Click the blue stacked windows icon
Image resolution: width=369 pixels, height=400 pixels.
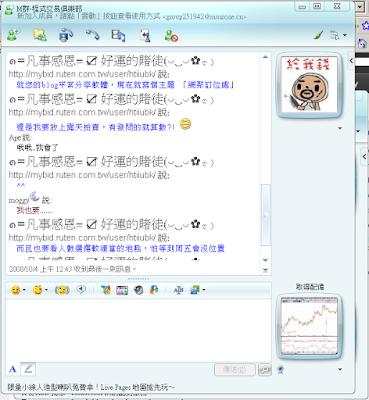195,290
